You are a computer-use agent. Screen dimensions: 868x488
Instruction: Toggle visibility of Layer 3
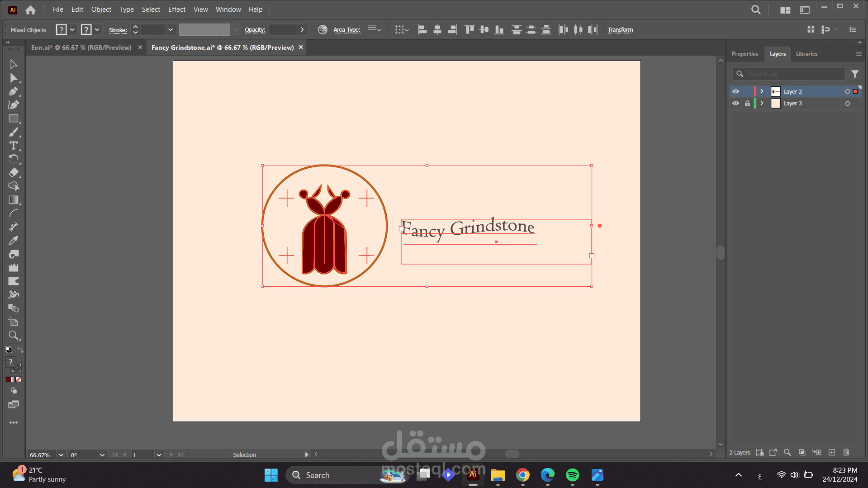(735, 103)
